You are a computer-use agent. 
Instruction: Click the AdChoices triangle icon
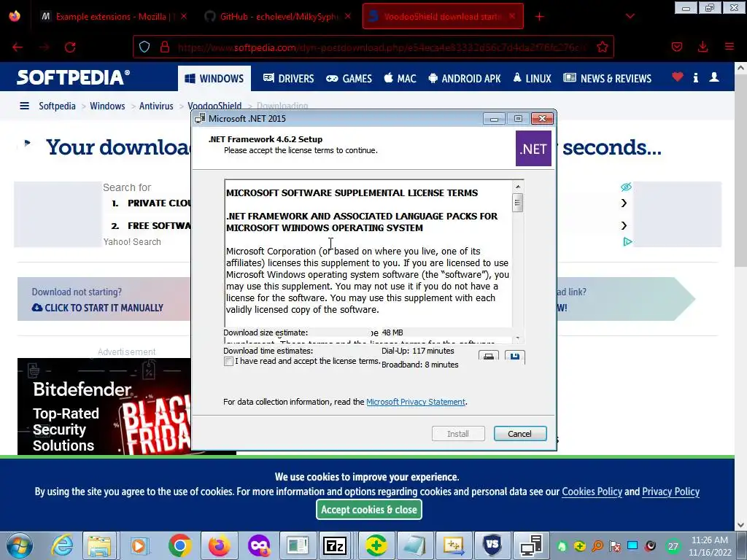(627, 242)
